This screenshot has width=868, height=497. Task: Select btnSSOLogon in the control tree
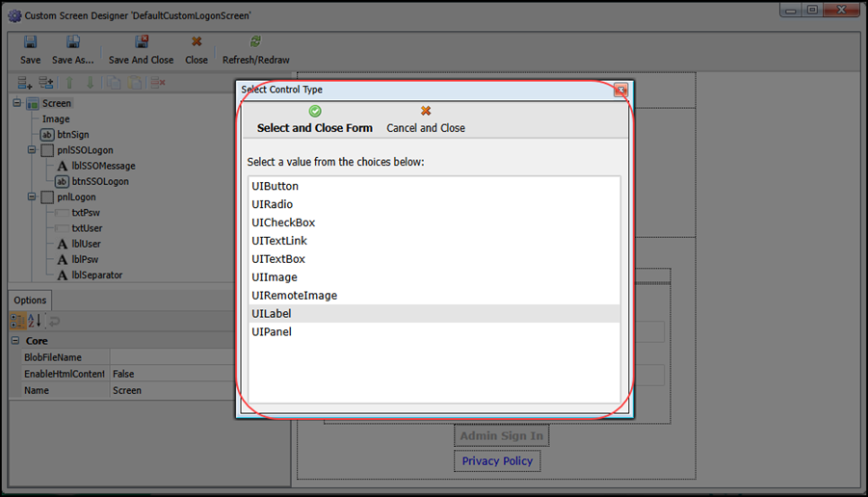pos(99,181)
